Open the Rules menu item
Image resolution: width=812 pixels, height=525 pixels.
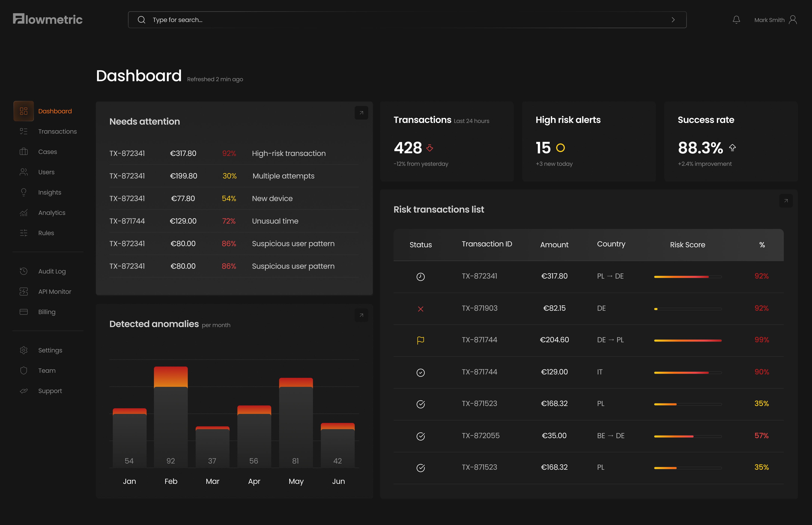click(46, 233)
